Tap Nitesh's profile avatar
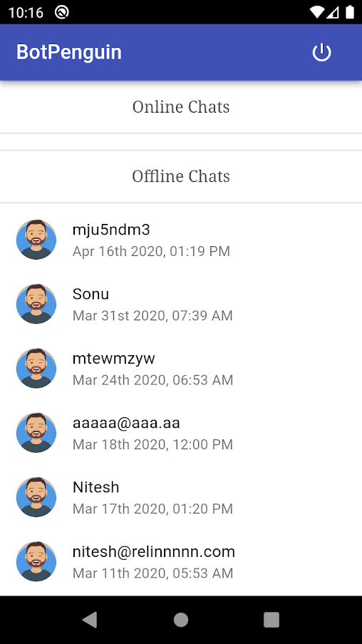Image resolution: width=362 pixels, height=644 pixels. coord(36,497)
